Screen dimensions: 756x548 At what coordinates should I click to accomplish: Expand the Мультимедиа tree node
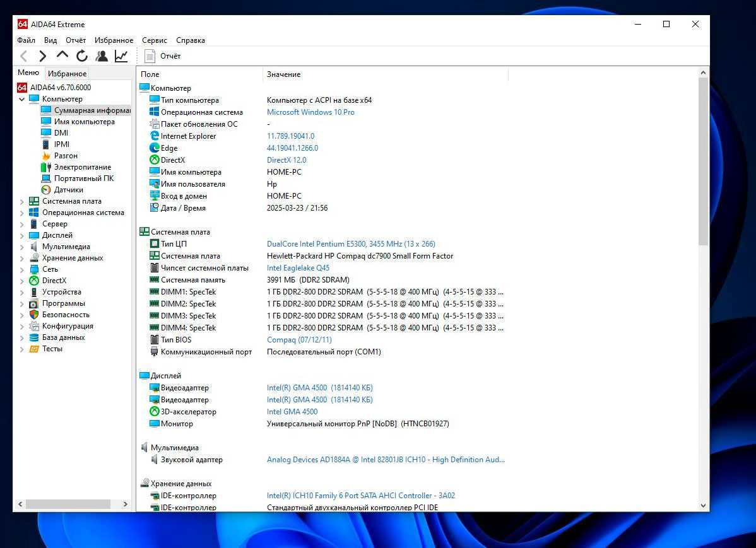point(21,247)
